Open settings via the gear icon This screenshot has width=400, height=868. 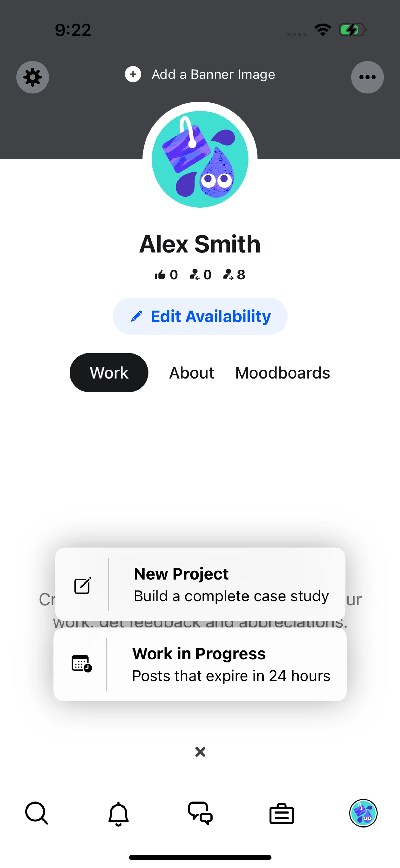[x=33, y=77]
